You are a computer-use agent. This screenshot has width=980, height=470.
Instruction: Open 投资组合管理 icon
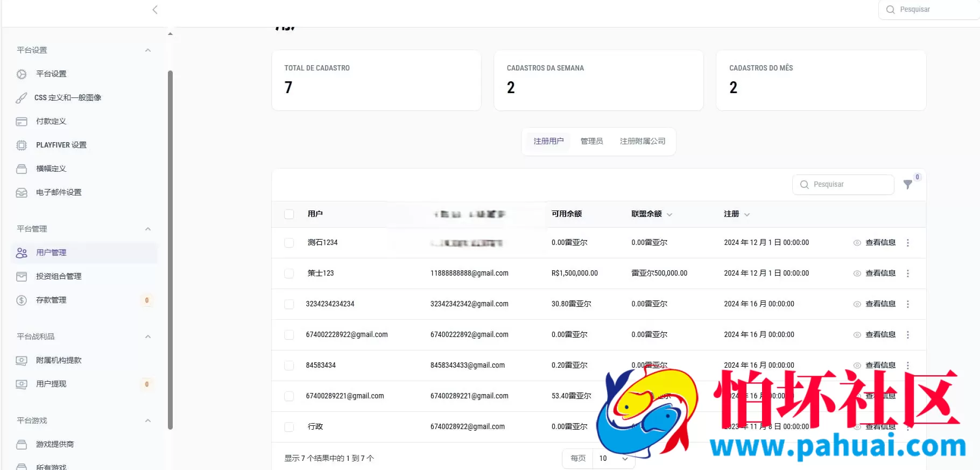[x=22, y=276]
